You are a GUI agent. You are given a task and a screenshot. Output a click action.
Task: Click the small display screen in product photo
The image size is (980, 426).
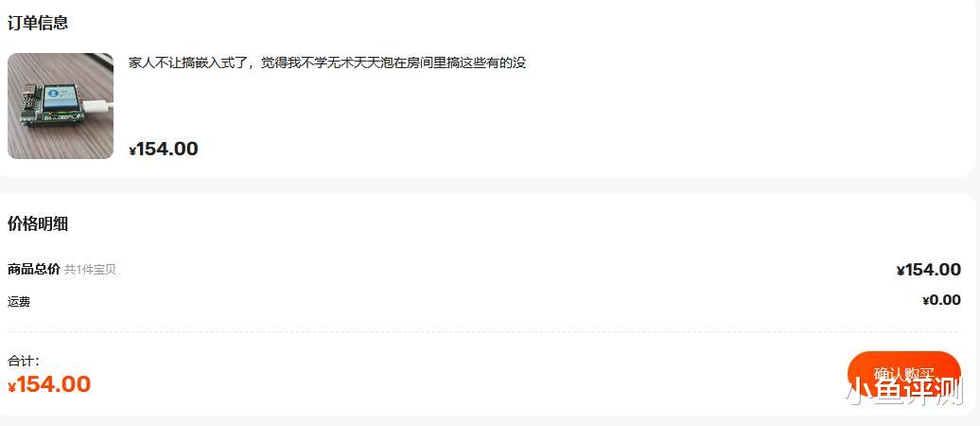coord(61,98)
